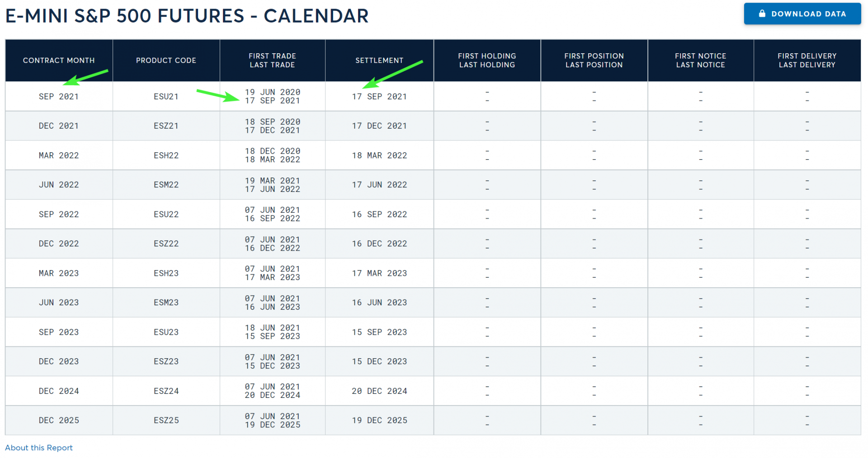The width and height of the screenshot is (868, 458).
Task: Open the About this Report link
Action: (x=39, y=448)
